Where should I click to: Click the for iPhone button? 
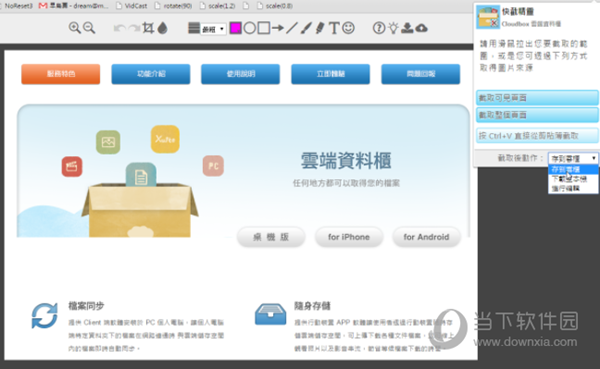tap(349, 237)
